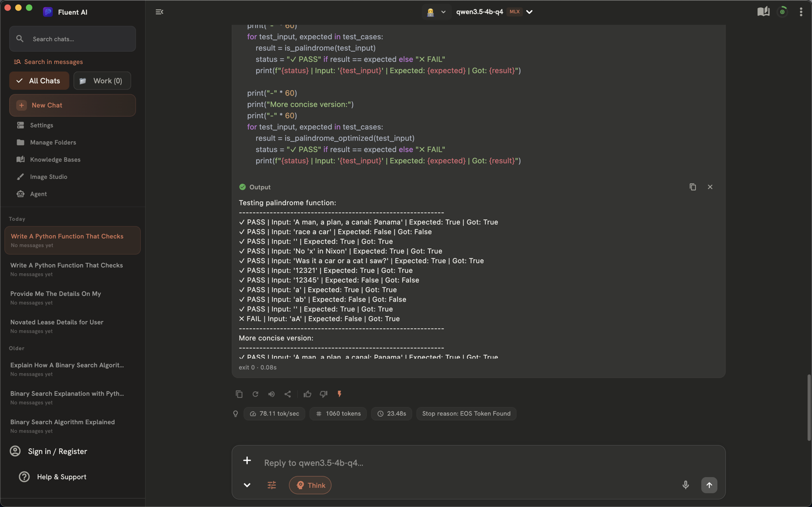Open Binary Search Algorithm Explained chat
Viewport: 812px width, 507px height.
[73, 426]
